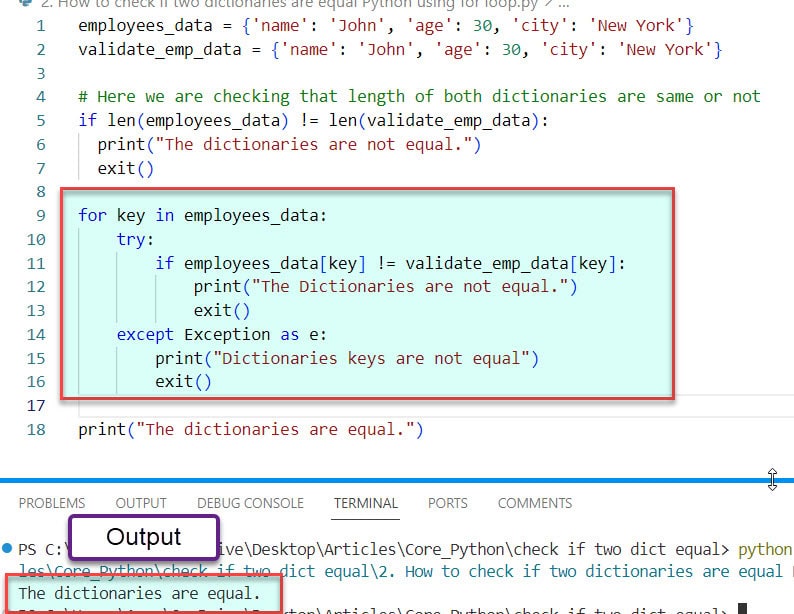This screenshot has height=614, width=794.
Task: Click line number 1 in the gutter
Action: 41,26
